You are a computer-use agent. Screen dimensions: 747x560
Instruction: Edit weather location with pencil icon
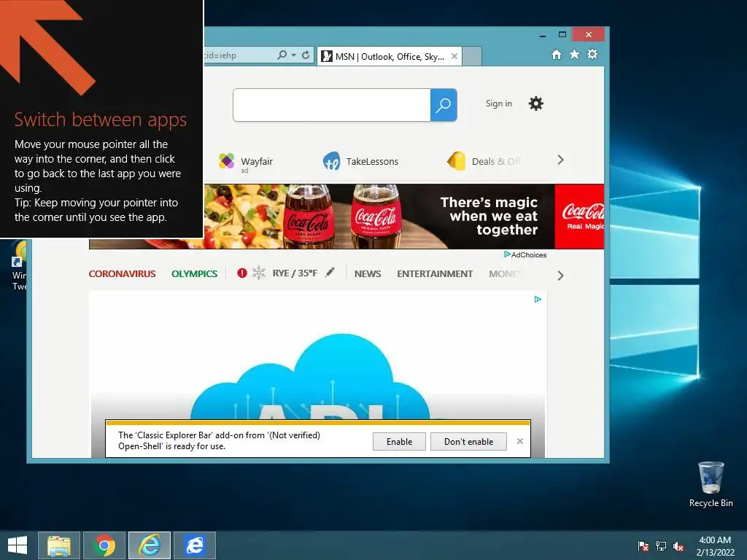click(330, 273)
